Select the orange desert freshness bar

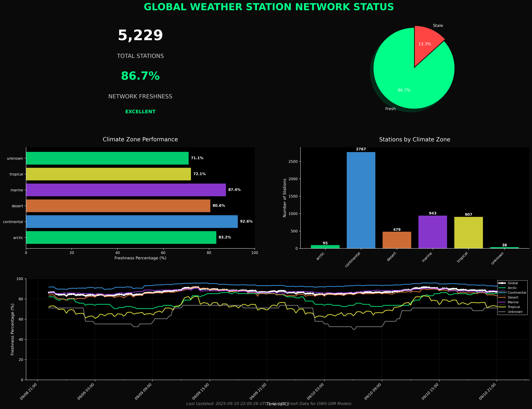coord(118,206)
